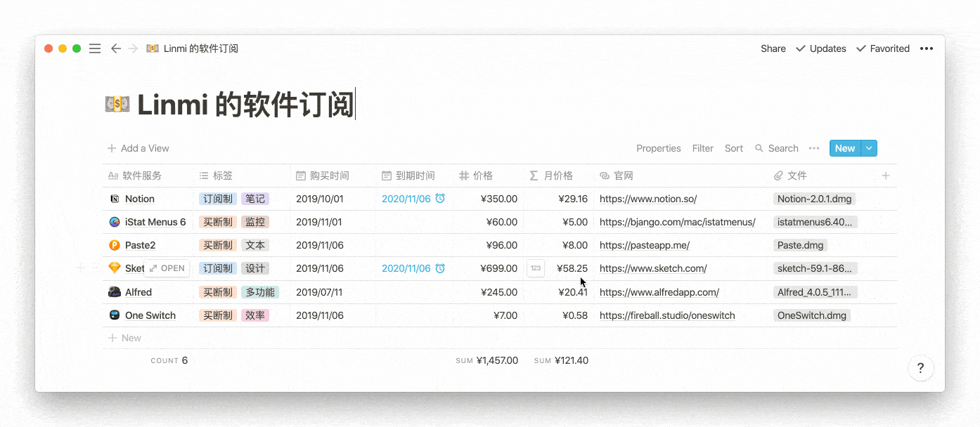Click the 效率 tag in One Switch row
Viewport: 980px width, 427px height.
pyautogui.click(x=255, y=315)
